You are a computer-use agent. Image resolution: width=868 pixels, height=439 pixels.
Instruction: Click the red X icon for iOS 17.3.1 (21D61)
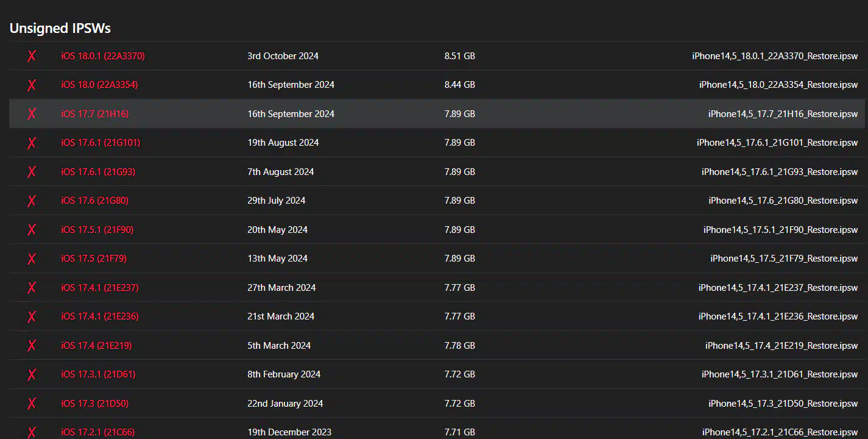click(x=32, y=374)
